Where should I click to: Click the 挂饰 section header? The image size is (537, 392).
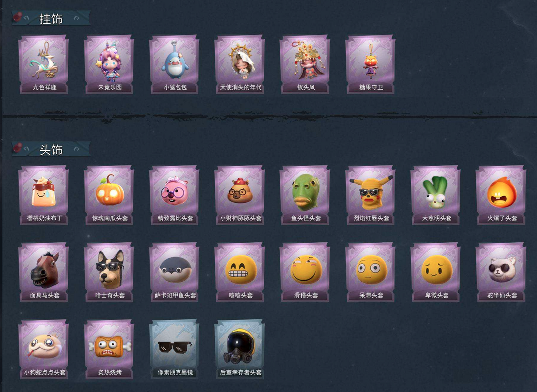point(51,19)
